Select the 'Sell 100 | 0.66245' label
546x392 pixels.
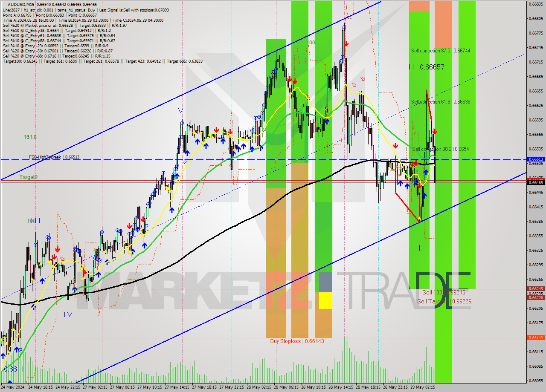pos(444,293)
